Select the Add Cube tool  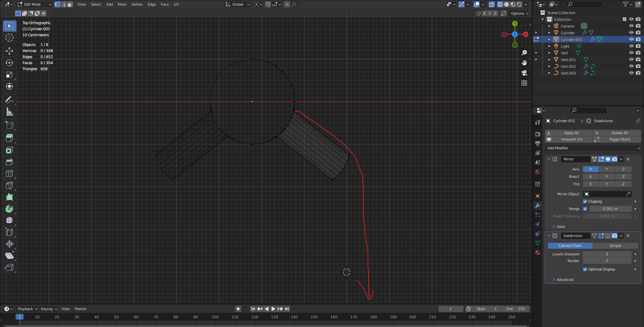(x=9, y=125)
